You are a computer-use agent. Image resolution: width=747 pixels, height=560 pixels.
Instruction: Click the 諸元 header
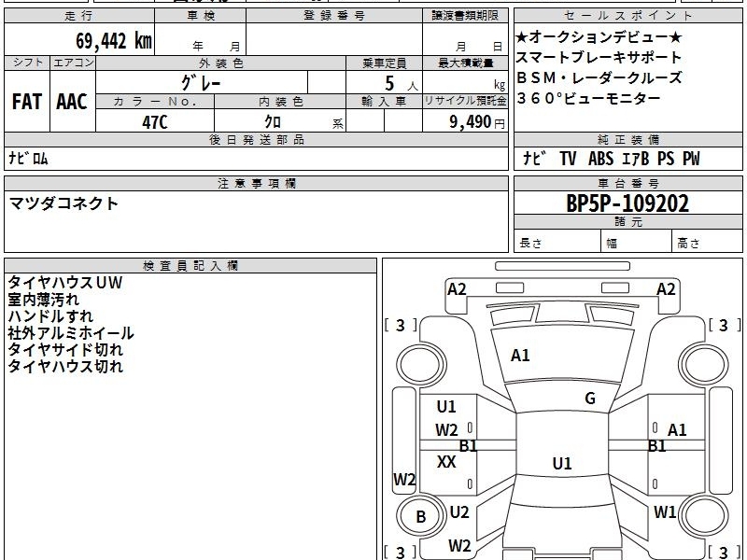[627, 221]
